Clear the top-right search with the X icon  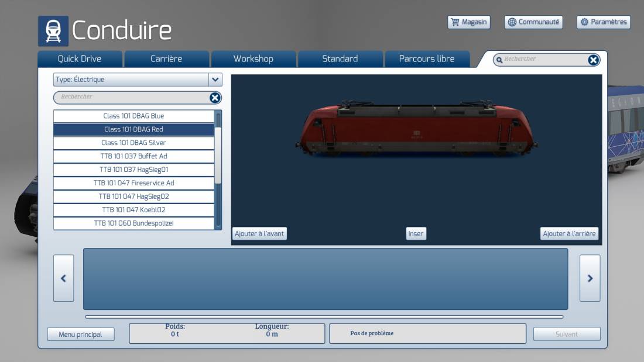pos(593,60)
